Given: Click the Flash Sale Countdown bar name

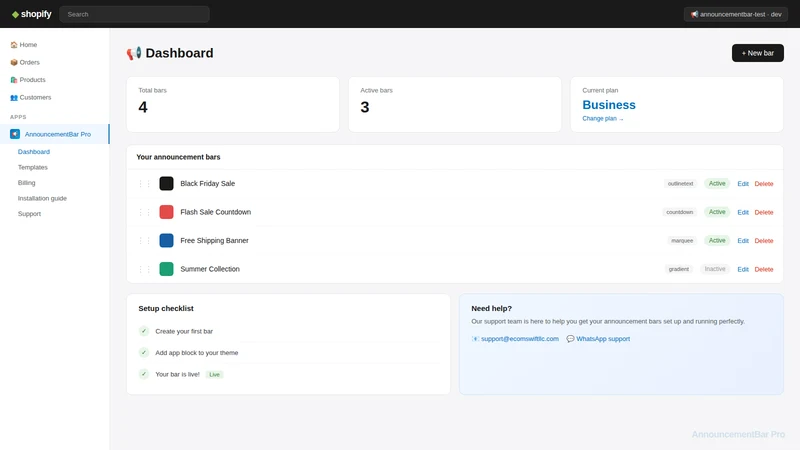Looking at the screenshot, I should coord(216,212).
